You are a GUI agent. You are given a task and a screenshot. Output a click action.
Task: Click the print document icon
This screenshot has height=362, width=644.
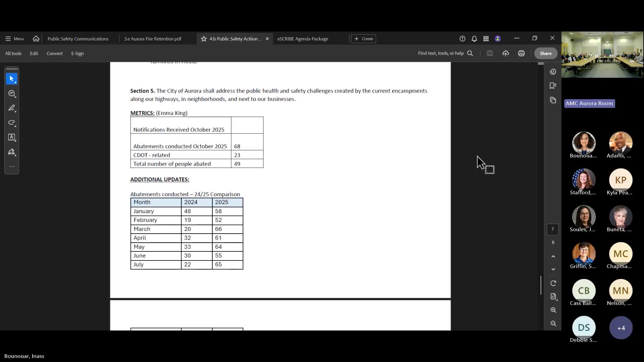coord(521,53)
